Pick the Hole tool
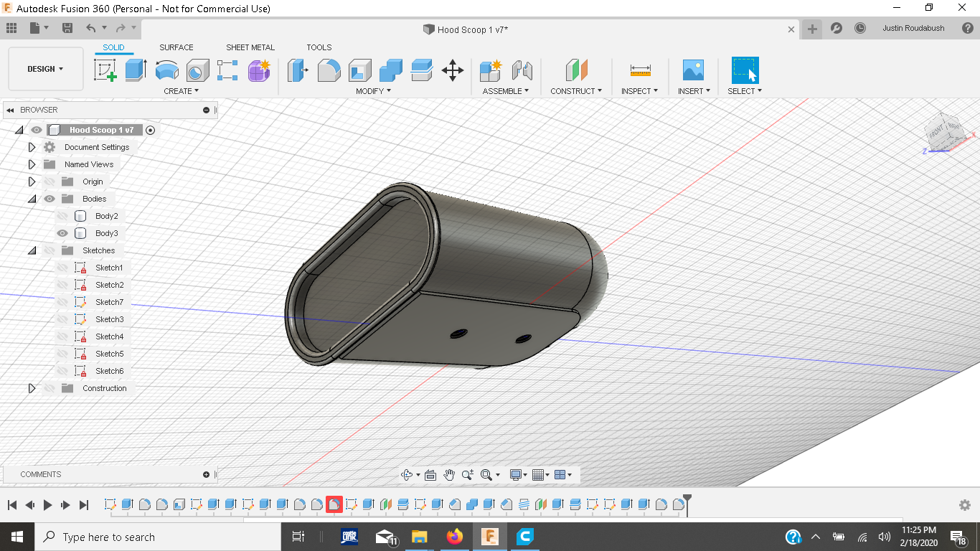Viewport: 980px width, 551px height. [197, 70]
